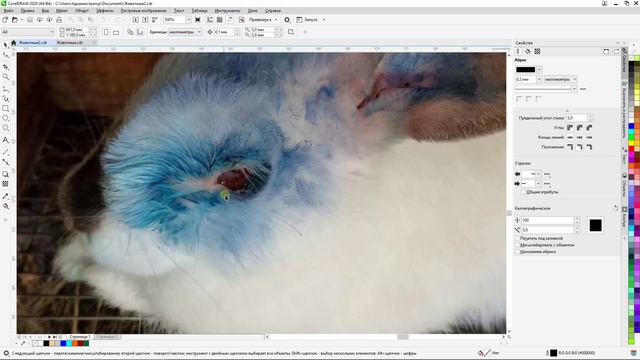Open the end arrowhead dropdown
Image resolution: width=640 pixels, height=360 pixels.
click(x=538, y=184)
